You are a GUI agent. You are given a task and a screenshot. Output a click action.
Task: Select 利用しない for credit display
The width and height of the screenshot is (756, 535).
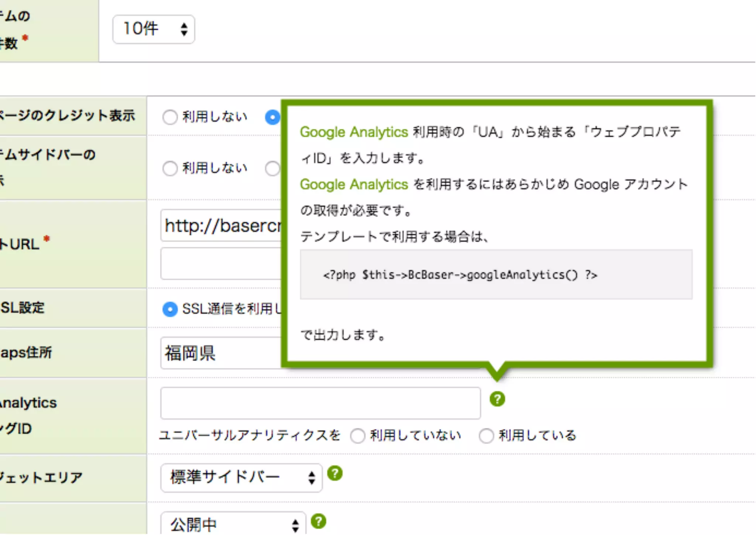point(170,117)
